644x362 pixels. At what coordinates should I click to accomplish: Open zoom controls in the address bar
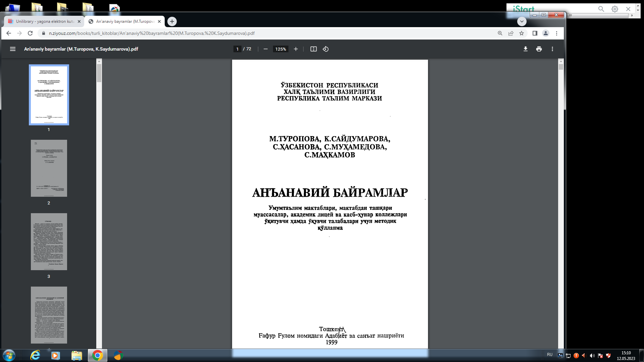pos(500,34)
